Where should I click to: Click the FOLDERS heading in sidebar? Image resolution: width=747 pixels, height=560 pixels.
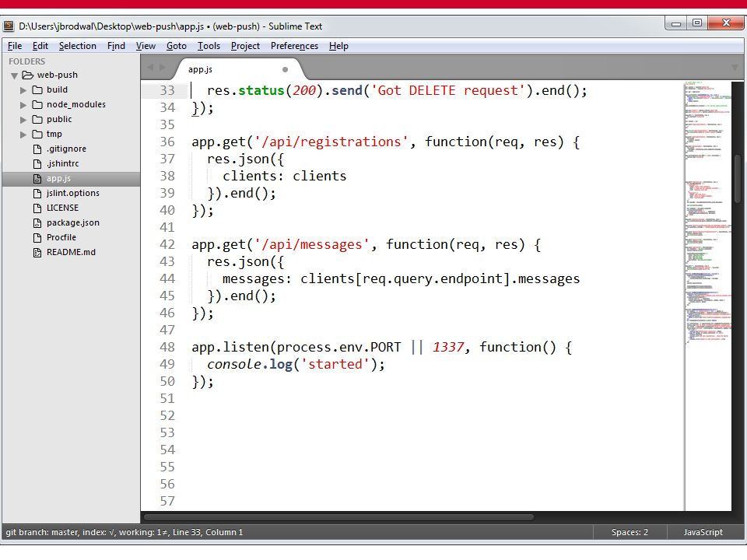pos(27,61)
